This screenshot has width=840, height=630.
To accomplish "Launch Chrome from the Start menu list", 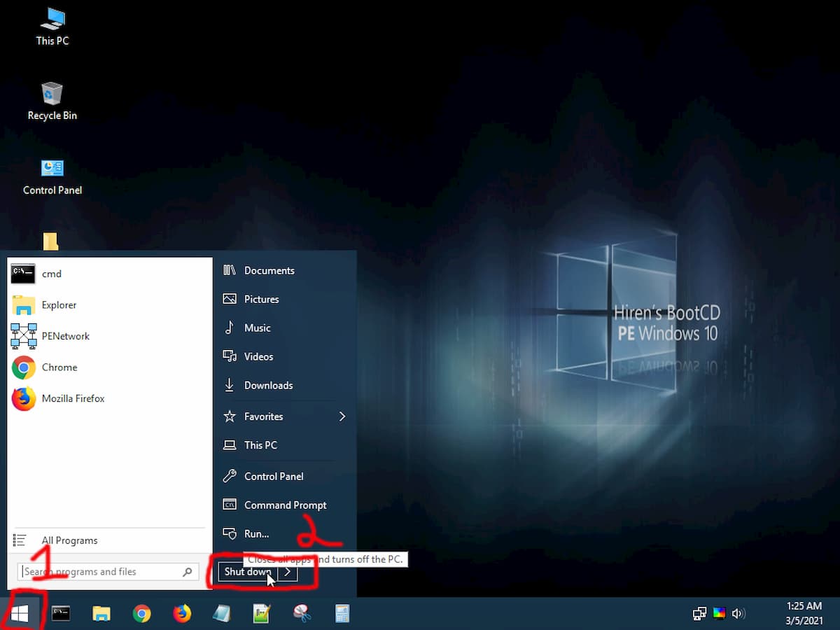I will (109, 367).
